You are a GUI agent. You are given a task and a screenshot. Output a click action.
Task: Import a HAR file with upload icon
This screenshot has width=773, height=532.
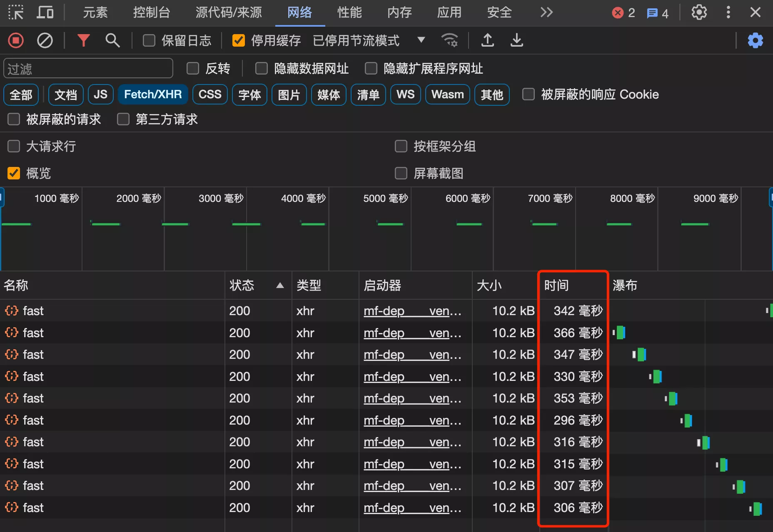(488, 40)
